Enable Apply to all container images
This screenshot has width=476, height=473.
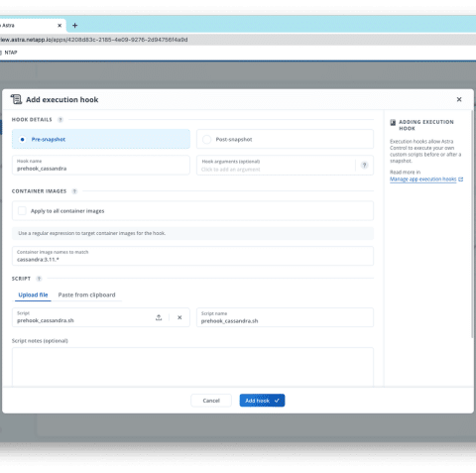click(x=22, y=211)
